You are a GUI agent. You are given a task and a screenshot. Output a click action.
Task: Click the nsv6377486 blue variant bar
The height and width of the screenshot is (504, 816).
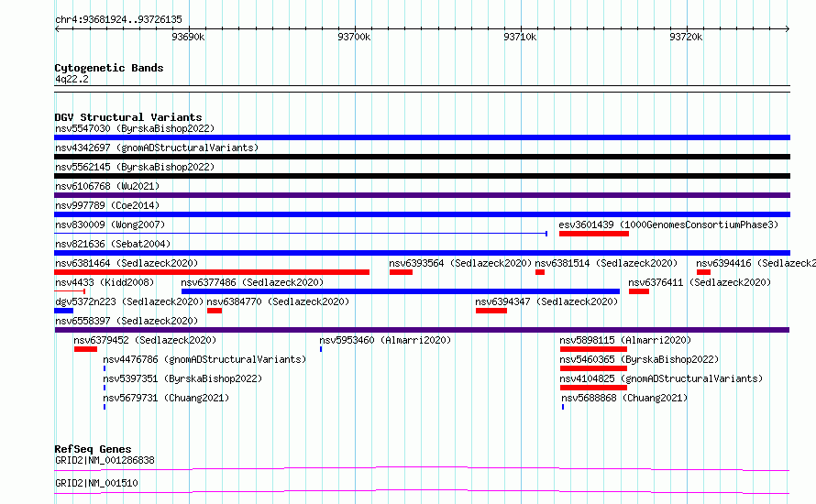400,291
